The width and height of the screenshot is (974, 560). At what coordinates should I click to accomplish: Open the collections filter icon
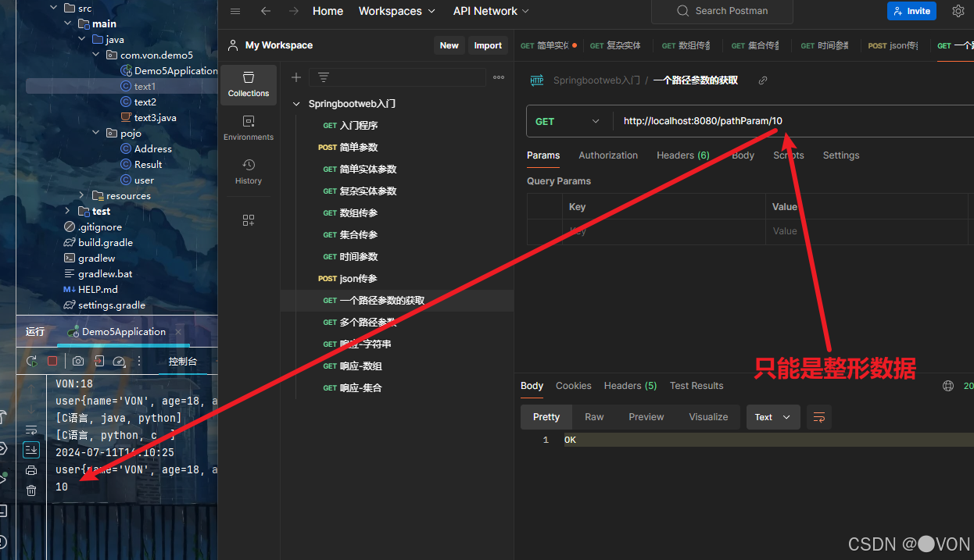(x=323, y=77)
